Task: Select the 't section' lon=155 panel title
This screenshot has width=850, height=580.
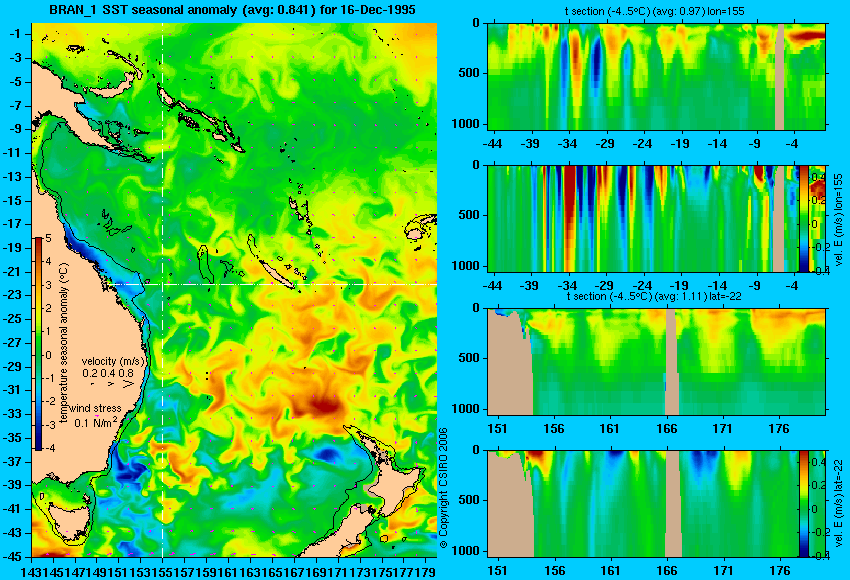Action: click(656, 11)
